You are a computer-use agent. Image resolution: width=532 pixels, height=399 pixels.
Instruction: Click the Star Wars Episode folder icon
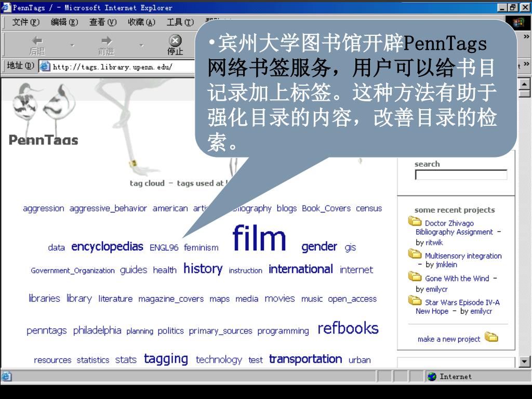pyautogui.click(x=415, y=300)
